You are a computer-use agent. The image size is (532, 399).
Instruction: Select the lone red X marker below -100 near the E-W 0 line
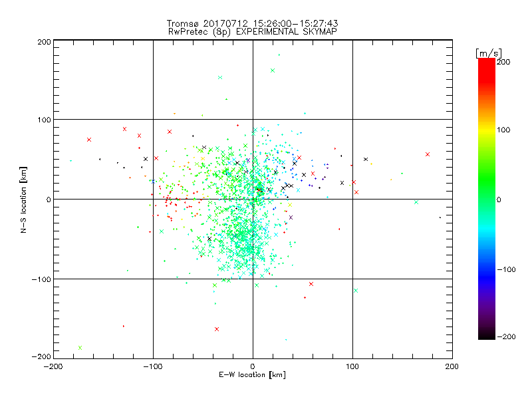pyautogui.click(x=217, y=329)
